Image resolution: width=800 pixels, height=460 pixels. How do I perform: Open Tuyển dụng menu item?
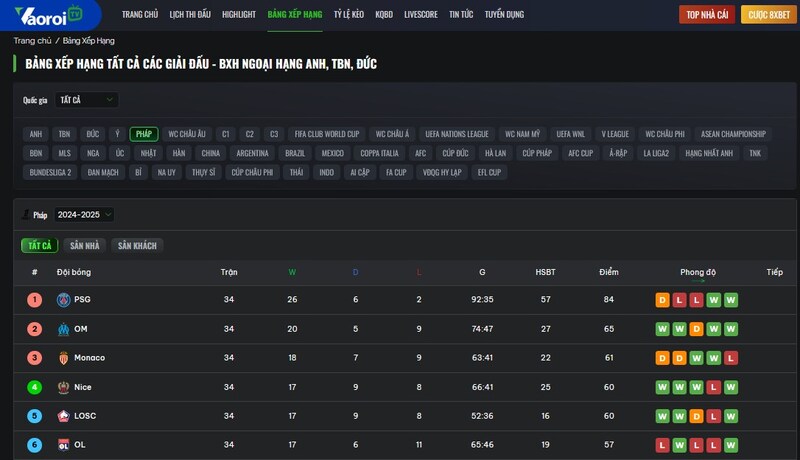click(x=504, y=15)
